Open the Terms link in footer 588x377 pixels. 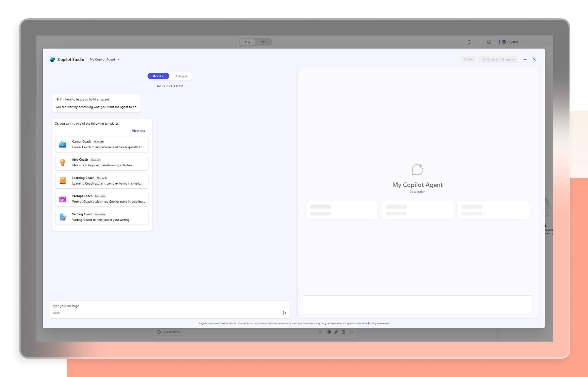365,324
